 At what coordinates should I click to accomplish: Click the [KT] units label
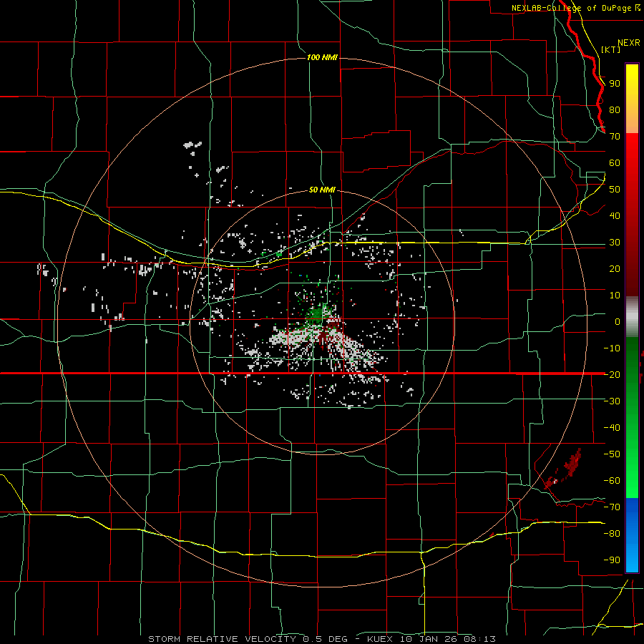pyautogui.click(x=611, y=49)
